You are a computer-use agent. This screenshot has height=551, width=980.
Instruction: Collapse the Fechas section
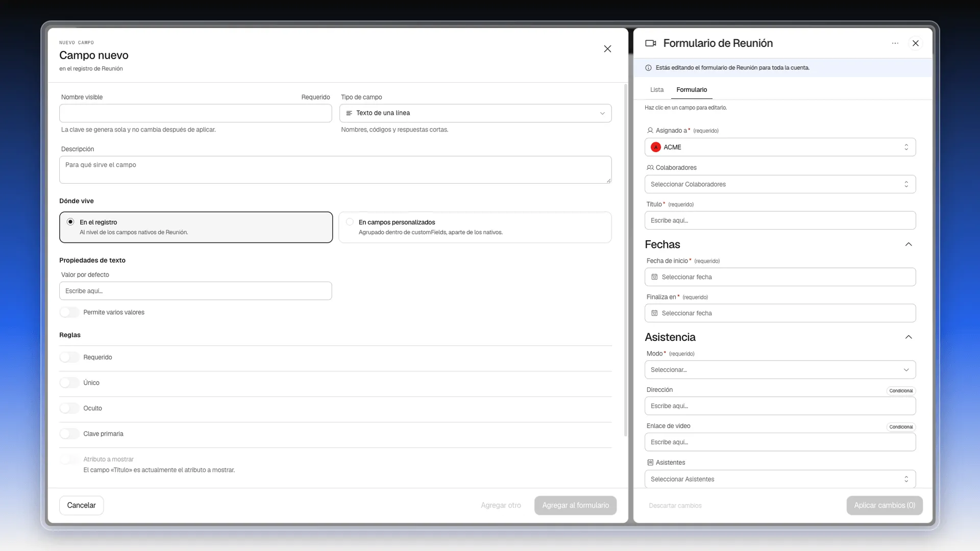(x=909, y=244)
